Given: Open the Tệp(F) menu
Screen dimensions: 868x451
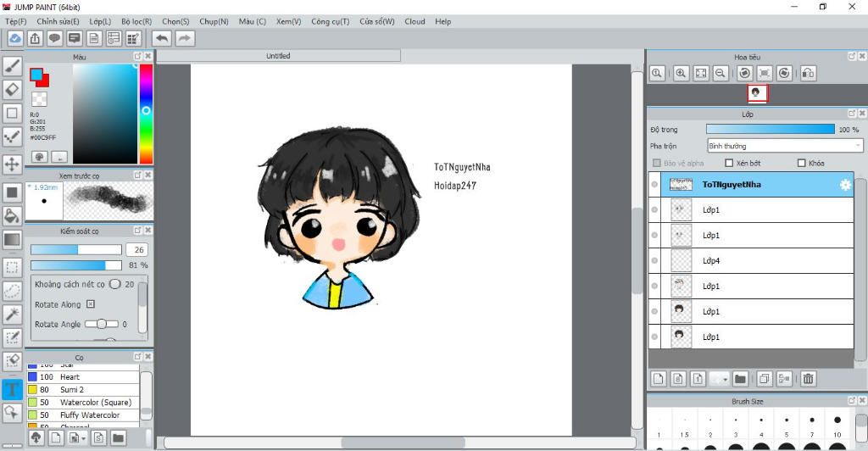Looking at the screenshot, I should click(x=16, y=21).
